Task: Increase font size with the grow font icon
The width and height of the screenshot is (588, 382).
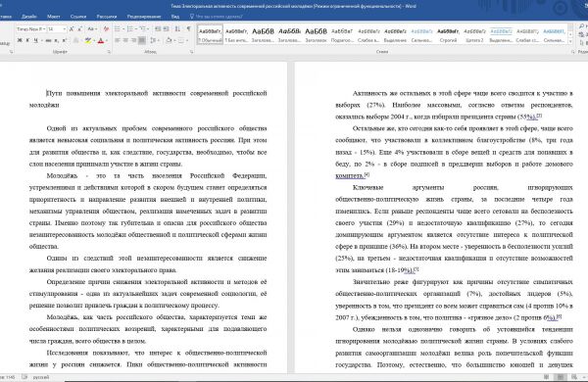Action: pyautogui.click(x=72, y=28)
